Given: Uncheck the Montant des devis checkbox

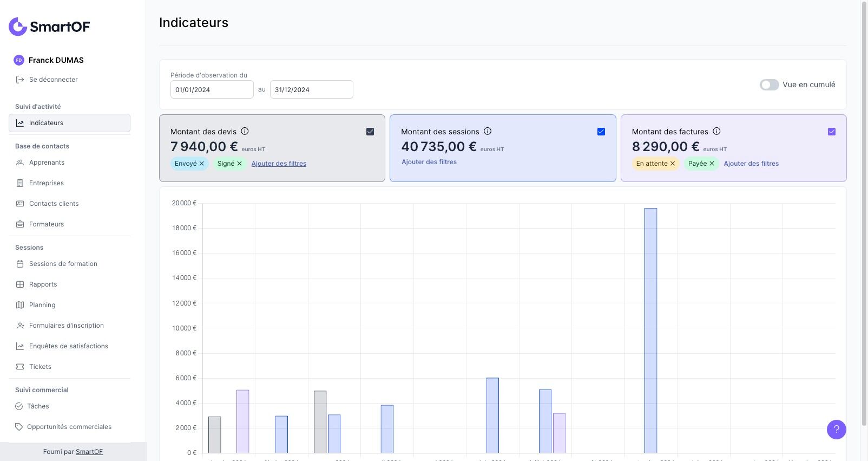Looking at the screenshot, I should [x=370, y=132].
